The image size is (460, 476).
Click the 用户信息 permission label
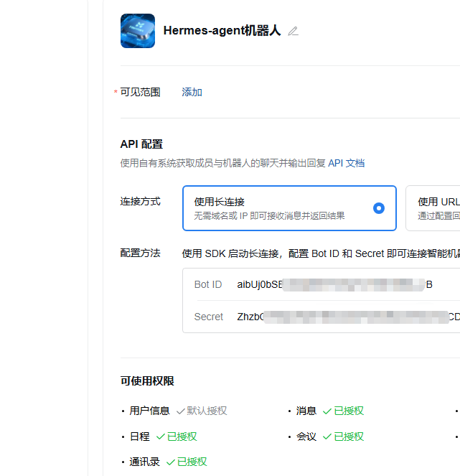click(x=149, y=411)
